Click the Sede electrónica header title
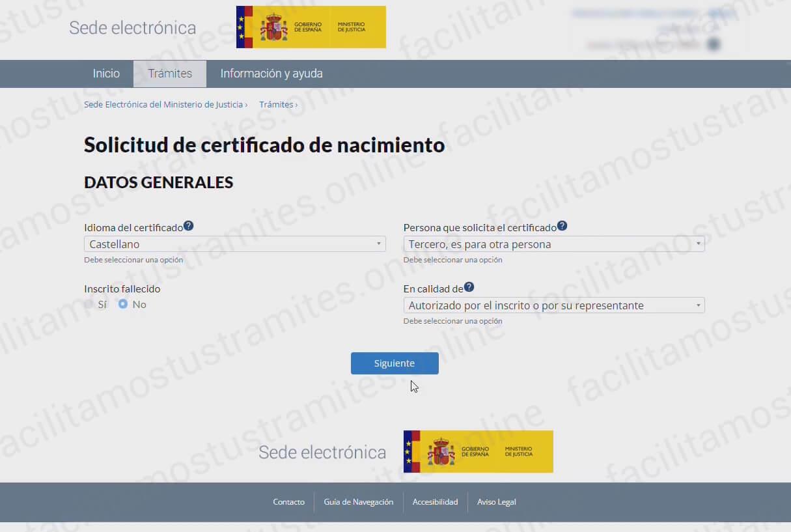The image size is (791, 532). [132, 27]
